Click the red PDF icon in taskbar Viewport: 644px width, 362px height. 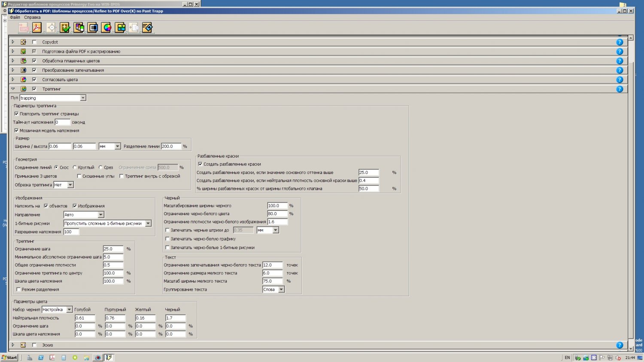click(x=52, y=357)
